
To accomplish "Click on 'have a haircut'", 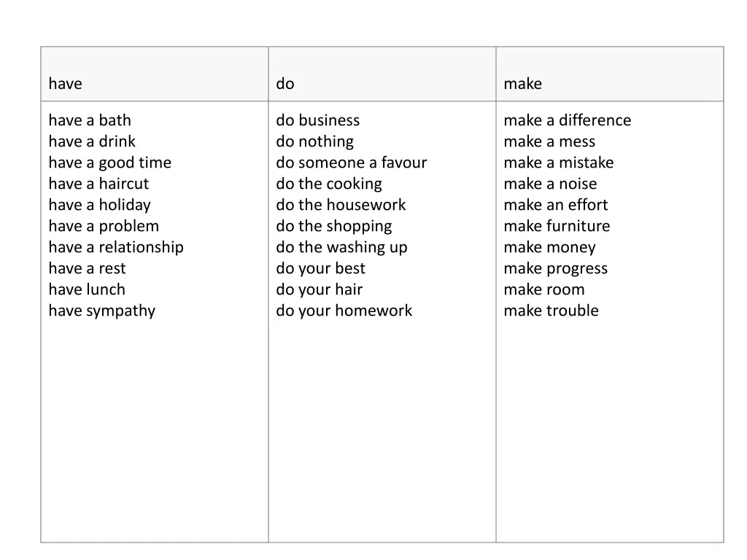I will point(98,183).
